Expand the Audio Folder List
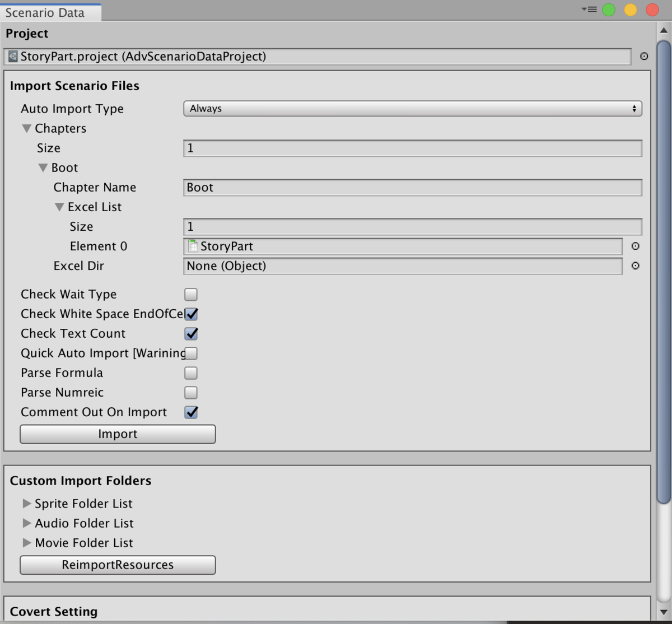The image size is (672, 624). pos(26,523)
